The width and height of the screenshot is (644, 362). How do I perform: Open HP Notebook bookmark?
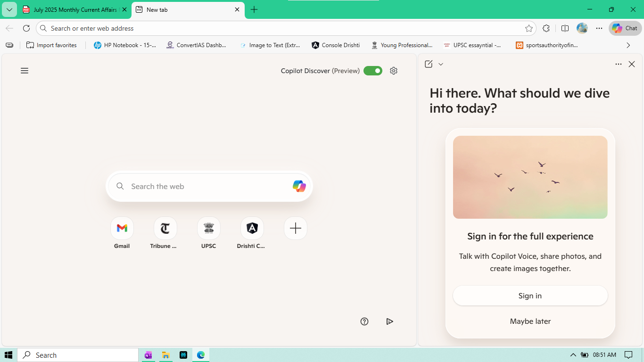coord(125,45)
